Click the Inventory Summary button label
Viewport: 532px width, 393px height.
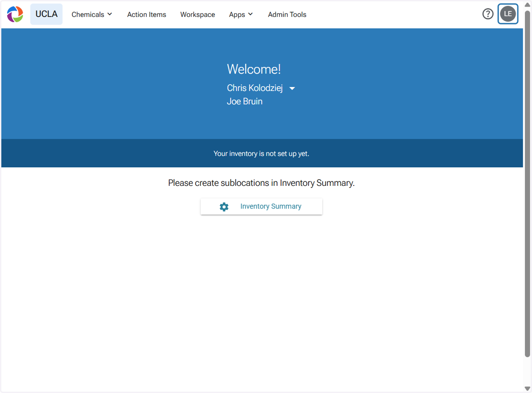(271, 206)
